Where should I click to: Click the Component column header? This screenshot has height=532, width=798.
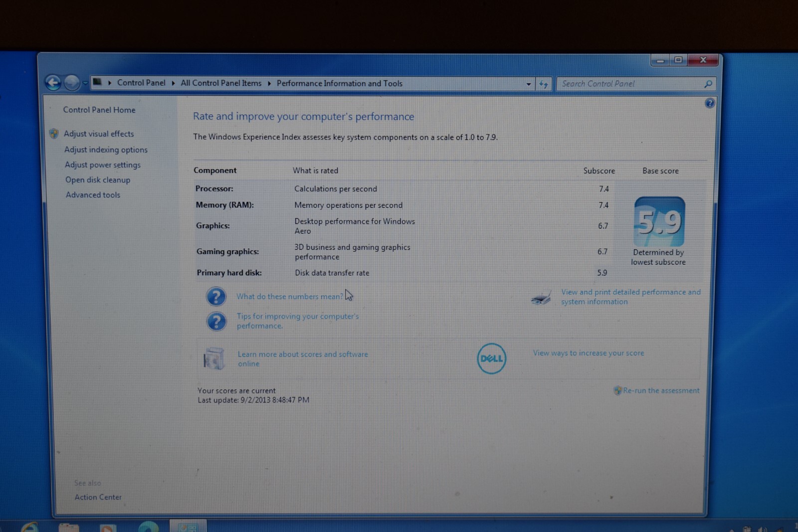(215, 171)
